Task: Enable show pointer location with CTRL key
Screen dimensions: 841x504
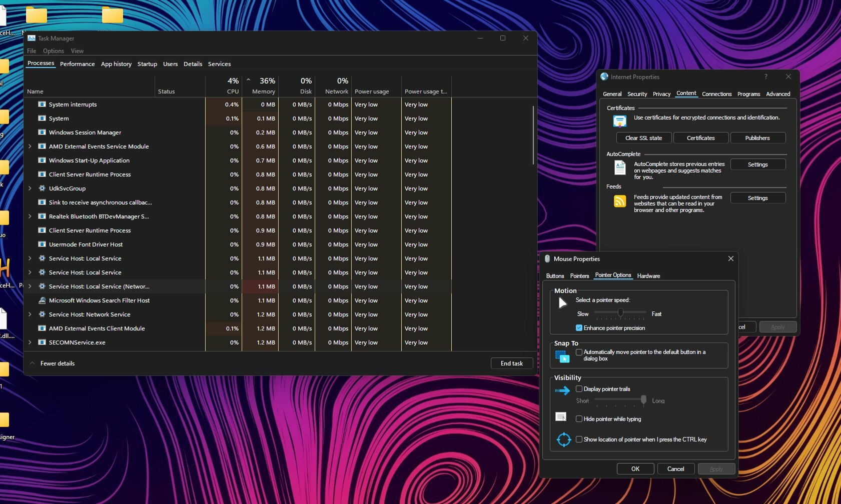Action: [x=579, y=439]
